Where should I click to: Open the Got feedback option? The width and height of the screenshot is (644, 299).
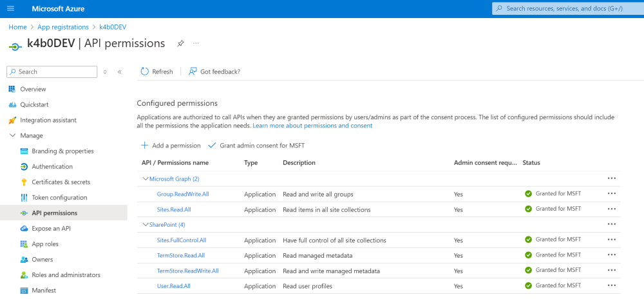214,72
